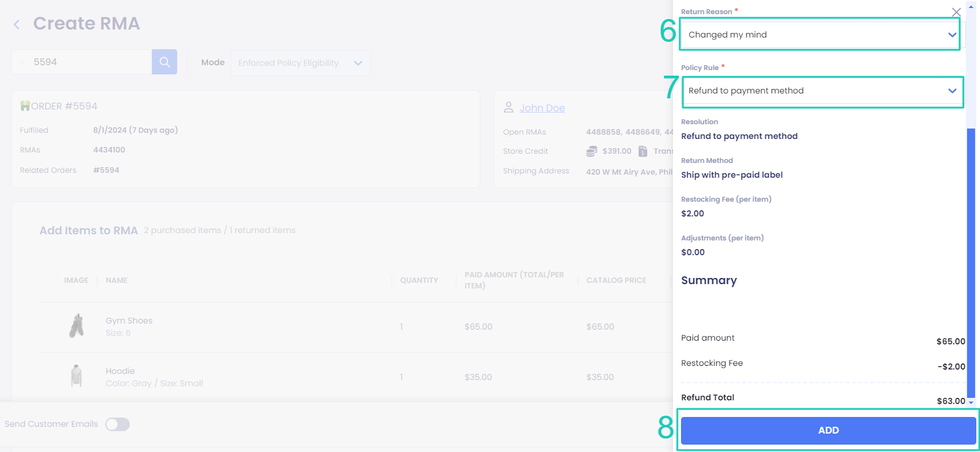Click related order #5594 link
Screen dimensions: 980x452
pyautogui.click(x=106, y=170)
